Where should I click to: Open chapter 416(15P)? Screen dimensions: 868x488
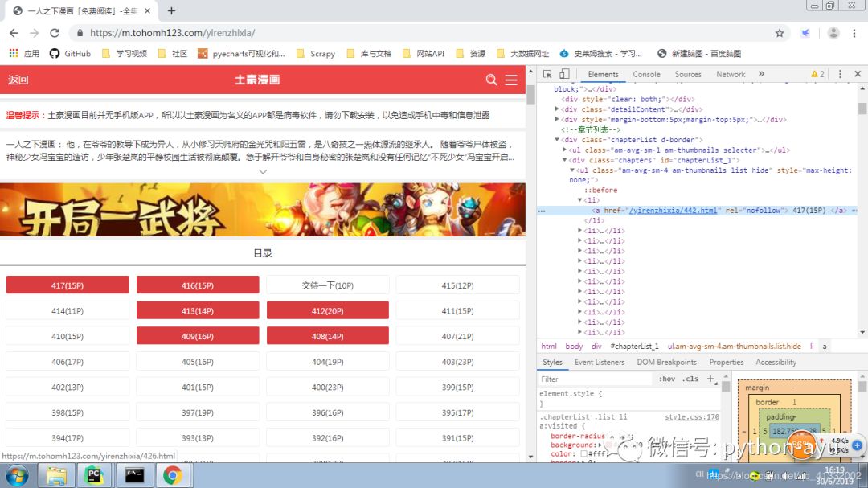(198, 285)
